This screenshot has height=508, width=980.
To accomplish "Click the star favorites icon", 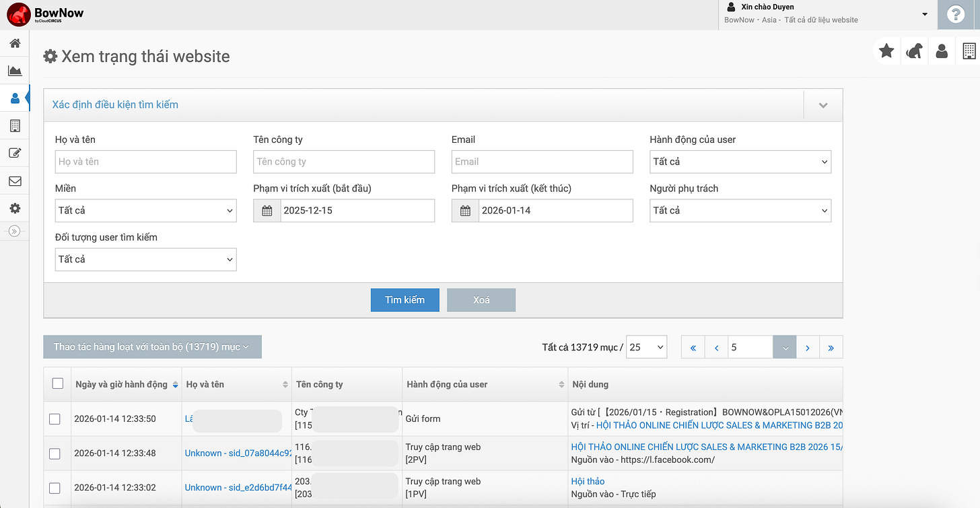I will pos(886,51).
